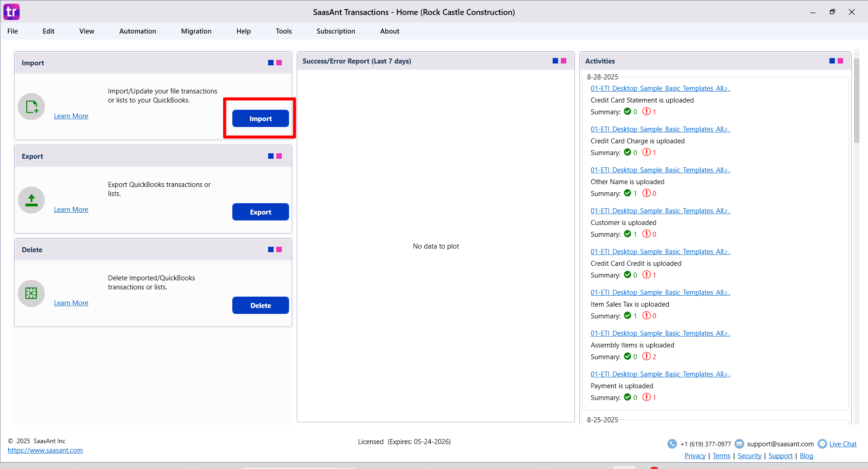
Task: Click pink square in Activities panel header
Action: (x=840, y=61)
